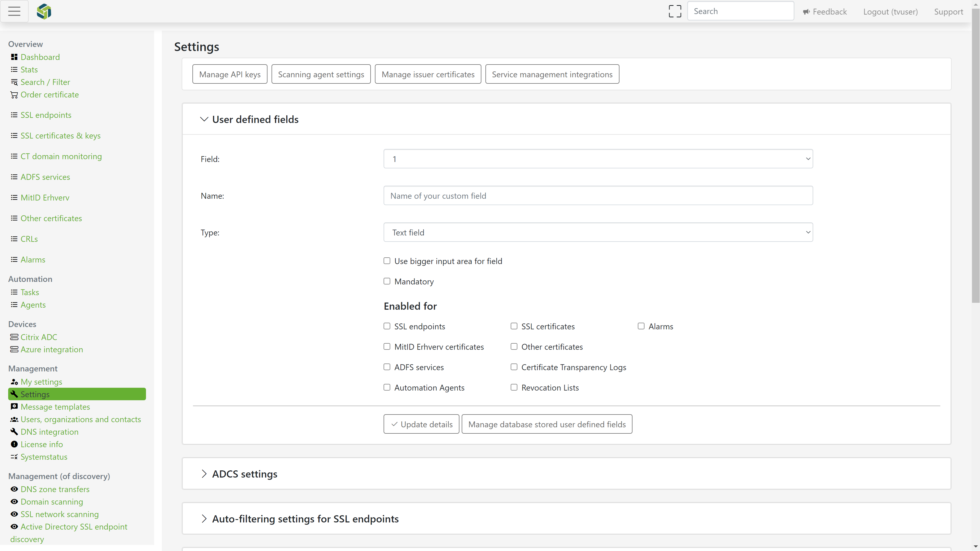Click the Systemstatus icon
The height and width of the screenshot is (551, 980).
tap(14, 457)
